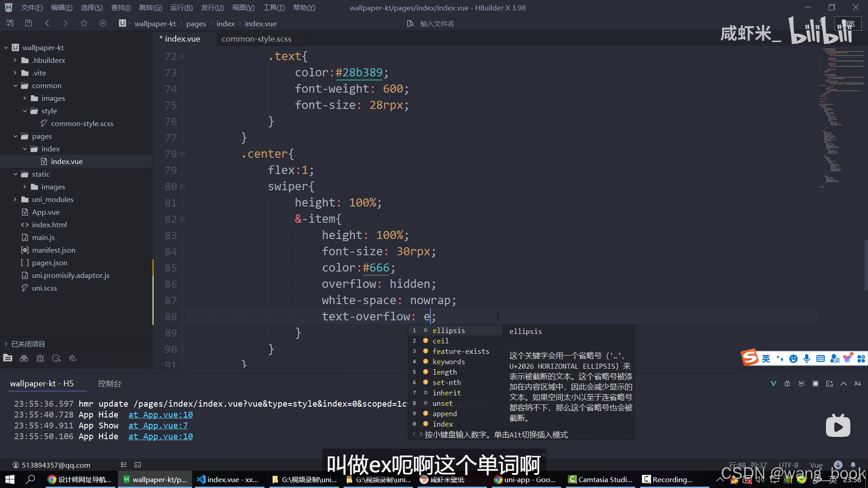Open the App.vue:7 log link

tap(158, 426)
